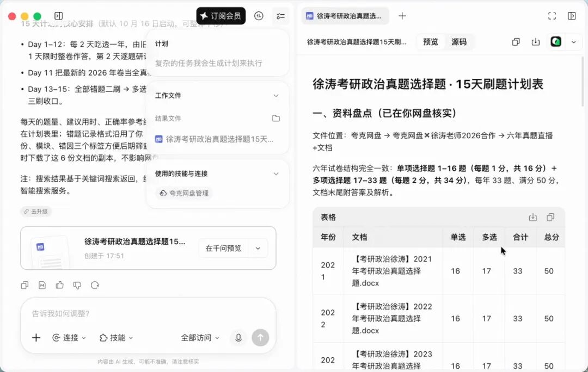Click the 总分 column header
Screen dimensions: 588x372
click(x=551, y=237)
